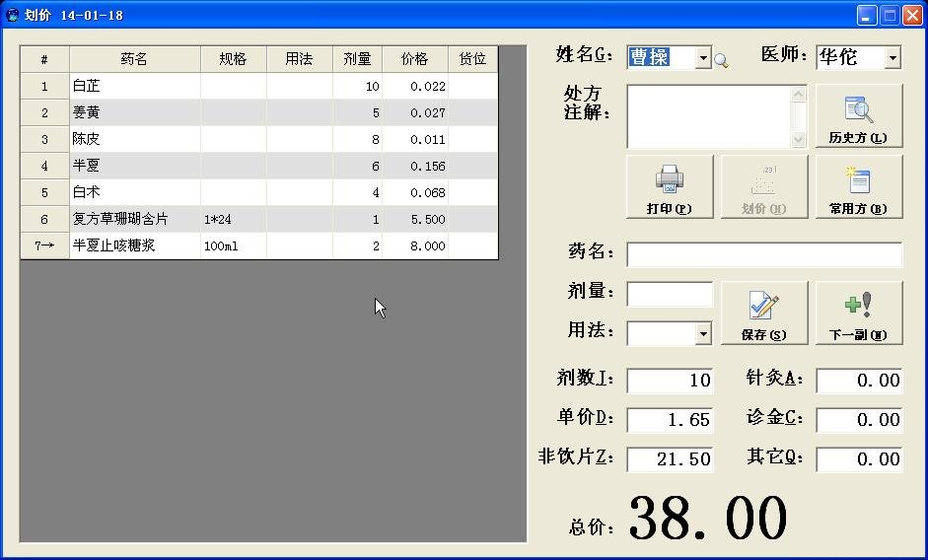Click the doctor name 华佗
Viewport: 928px width, 560px height.
pos(838,57)
